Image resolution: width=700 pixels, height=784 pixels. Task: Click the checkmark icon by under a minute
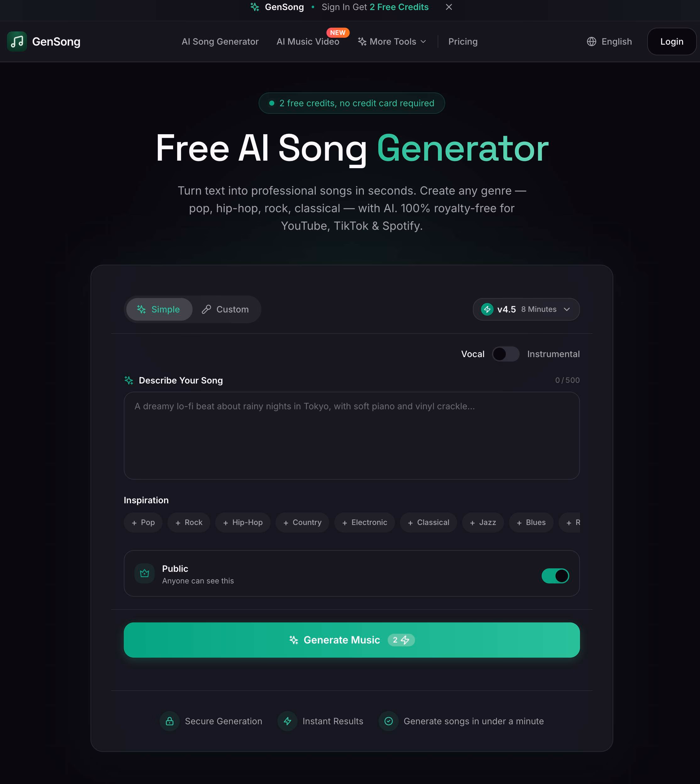click(x=388, y=721)
